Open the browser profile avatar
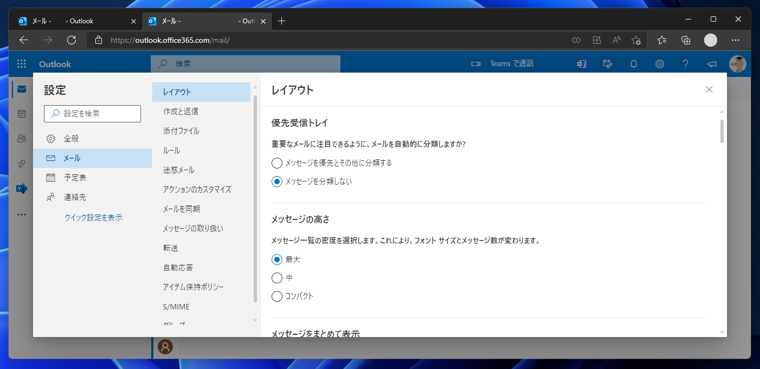 (x=710, y=40)
